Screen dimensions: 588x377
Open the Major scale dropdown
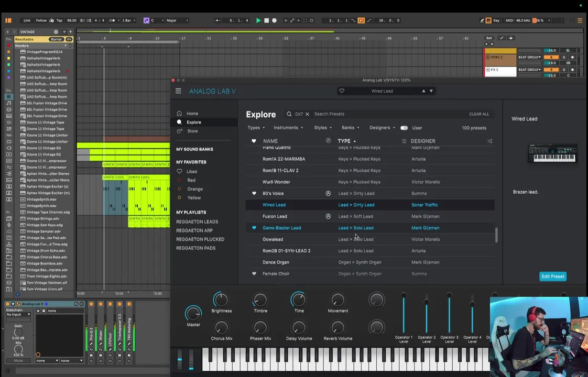pos(177,20)
